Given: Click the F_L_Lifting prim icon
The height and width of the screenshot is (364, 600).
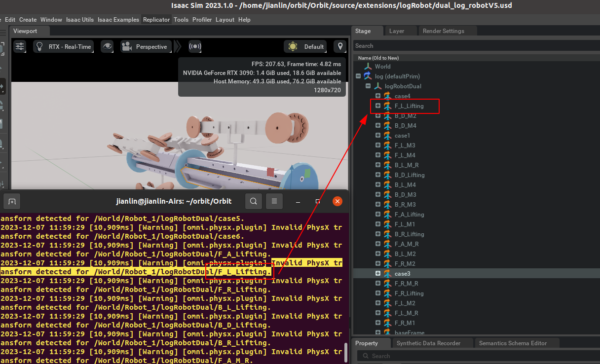Looking at the screenshot, I should tap(387, 106).
